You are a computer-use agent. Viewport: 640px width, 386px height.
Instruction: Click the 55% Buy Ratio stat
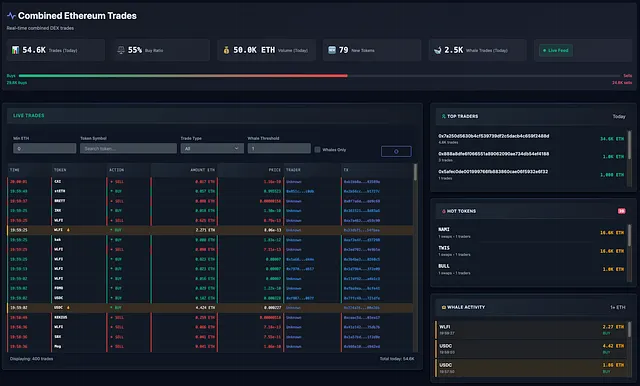click(161, 50)
